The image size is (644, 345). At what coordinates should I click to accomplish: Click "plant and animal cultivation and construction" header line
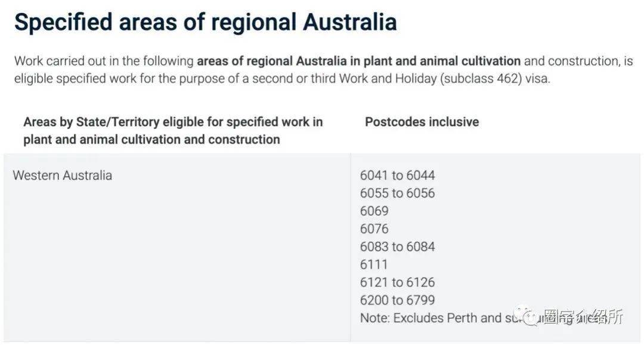(x=151, y=140)
